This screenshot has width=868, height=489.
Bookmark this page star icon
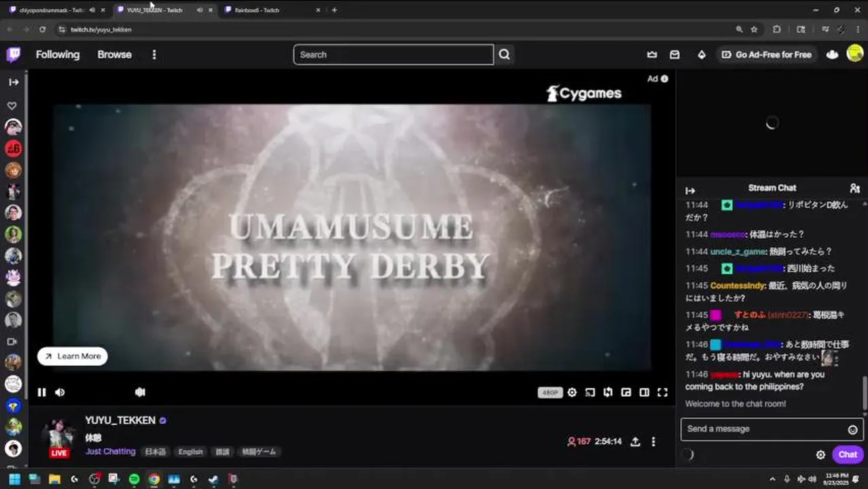coord(754,29)
